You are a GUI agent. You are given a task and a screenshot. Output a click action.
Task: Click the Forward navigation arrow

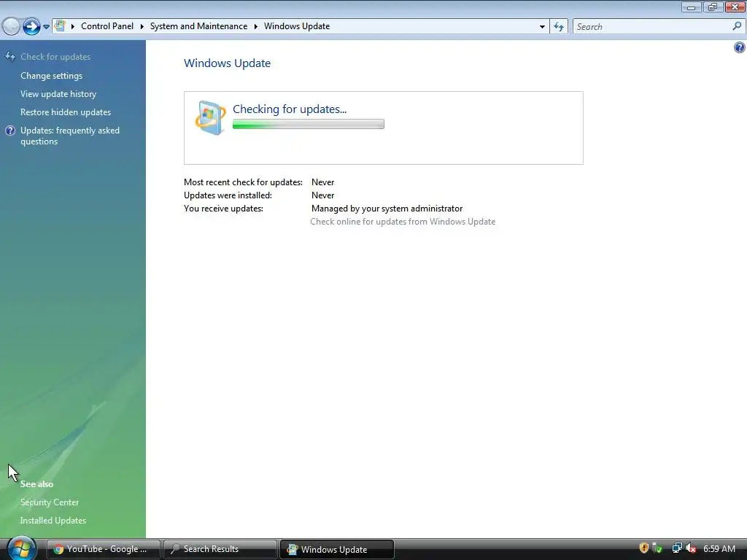coord(31,26)
